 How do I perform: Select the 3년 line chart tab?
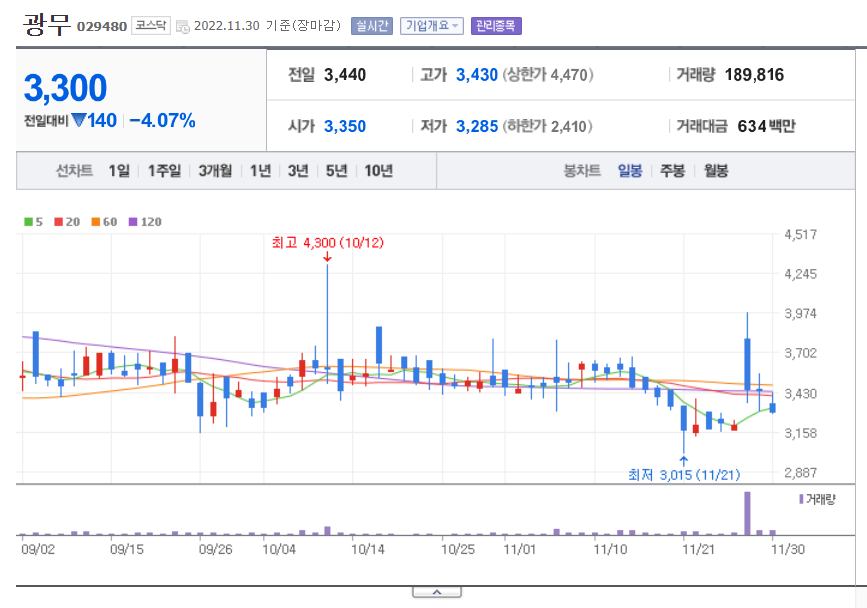[x=298, y=171]
